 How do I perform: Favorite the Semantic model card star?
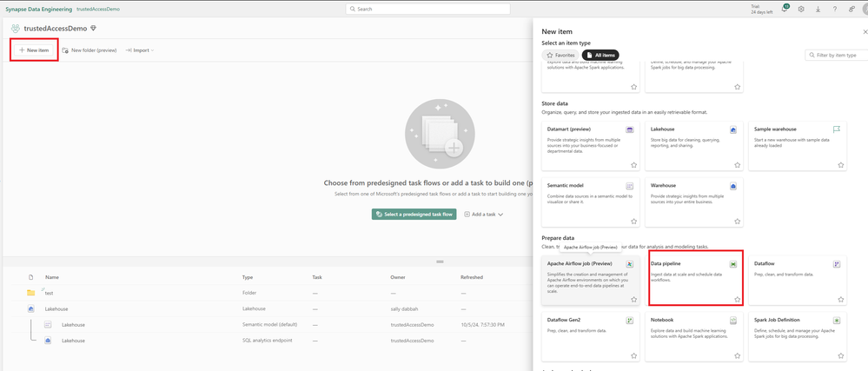pyautogui.click(x=633, y=221)
